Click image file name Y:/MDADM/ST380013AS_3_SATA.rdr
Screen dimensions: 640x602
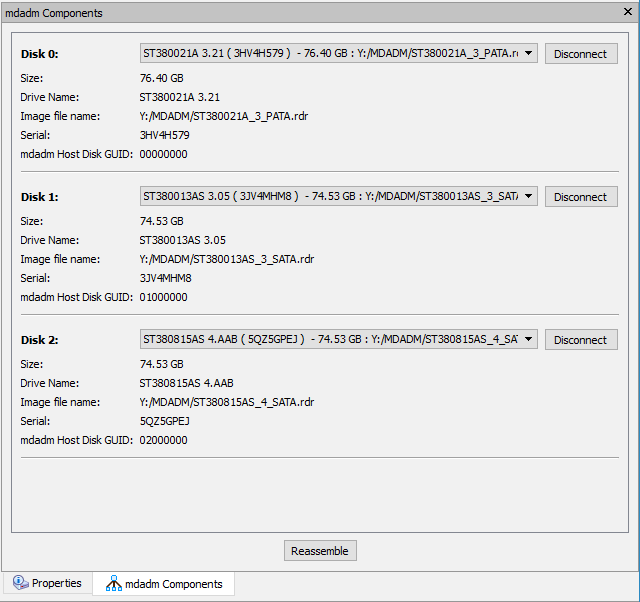[227, 259]
